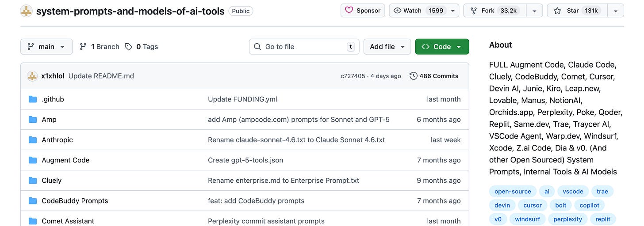Select the copilot topic tag
Viewport: 644px width, 226px height.
pyautogui.click(x=590, y=205)
